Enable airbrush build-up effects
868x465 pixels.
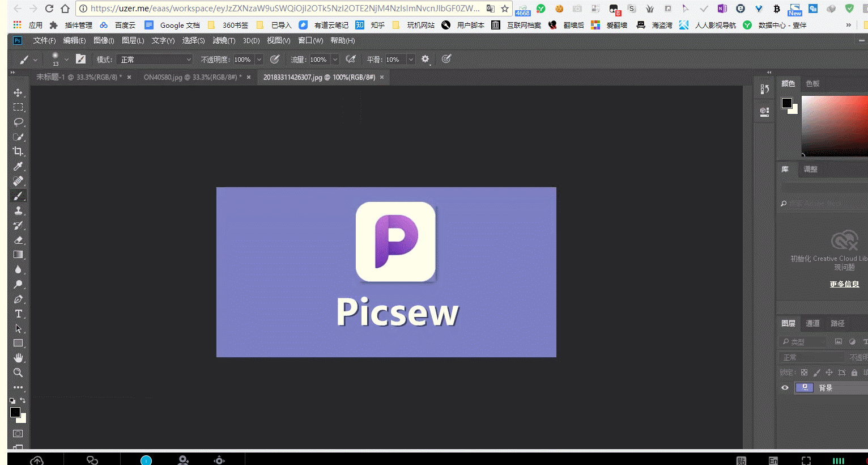click(351, 59)
